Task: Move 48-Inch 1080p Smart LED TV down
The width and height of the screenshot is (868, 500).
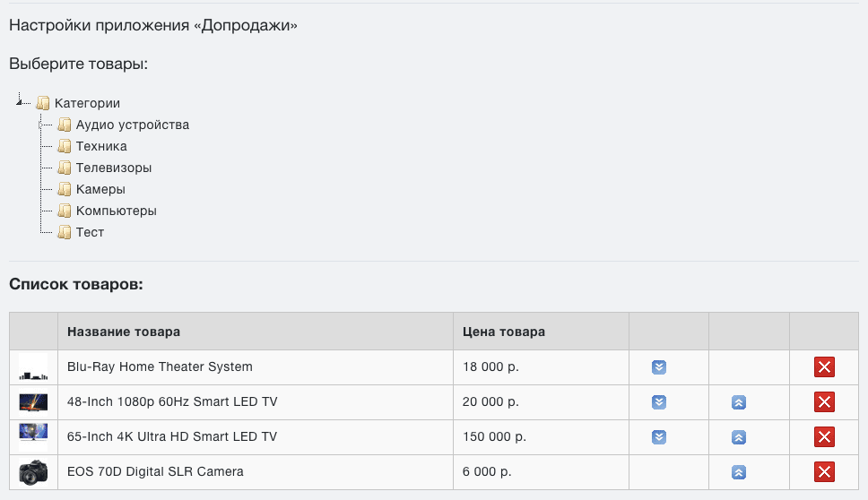Action: [659, 402]
